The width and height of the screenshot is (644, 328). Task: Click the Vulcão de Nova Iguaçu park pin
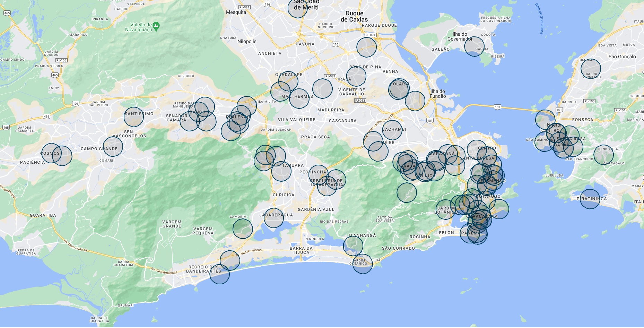[156, 26]
